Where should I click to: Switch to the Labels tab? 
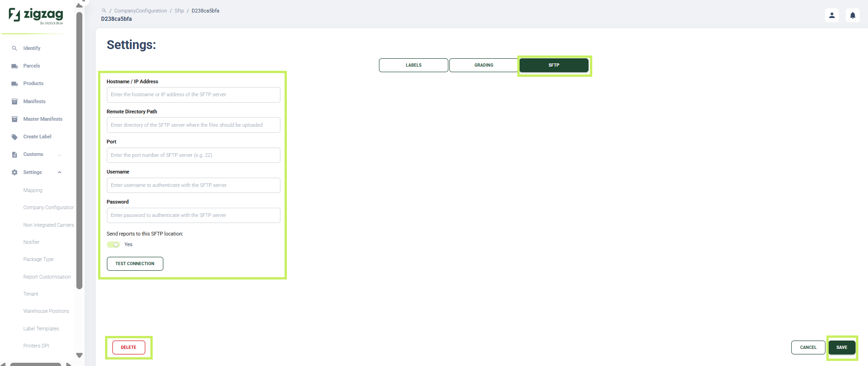(414, 65)
